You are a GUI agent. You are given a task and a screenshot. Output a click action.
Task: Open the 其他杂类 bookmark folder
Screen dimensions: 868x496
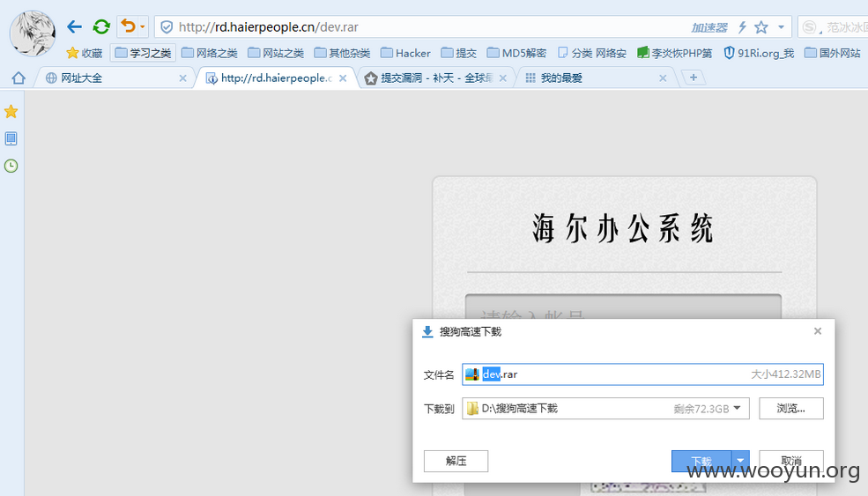click(343, 53)
